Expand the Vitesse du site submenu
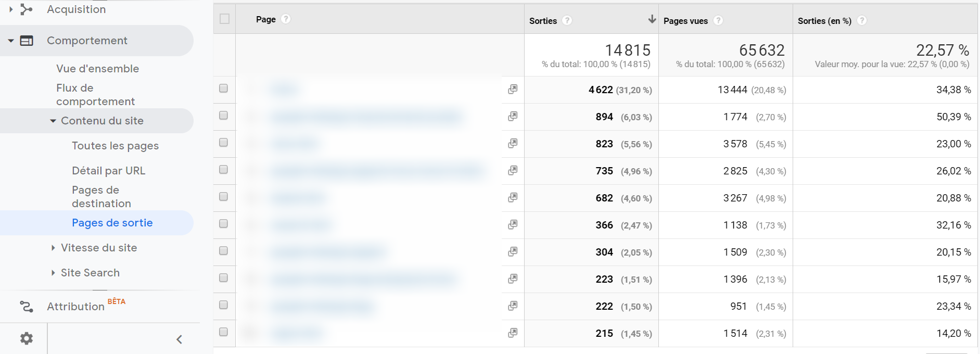 pyautogui.click(x=53, y=248)
